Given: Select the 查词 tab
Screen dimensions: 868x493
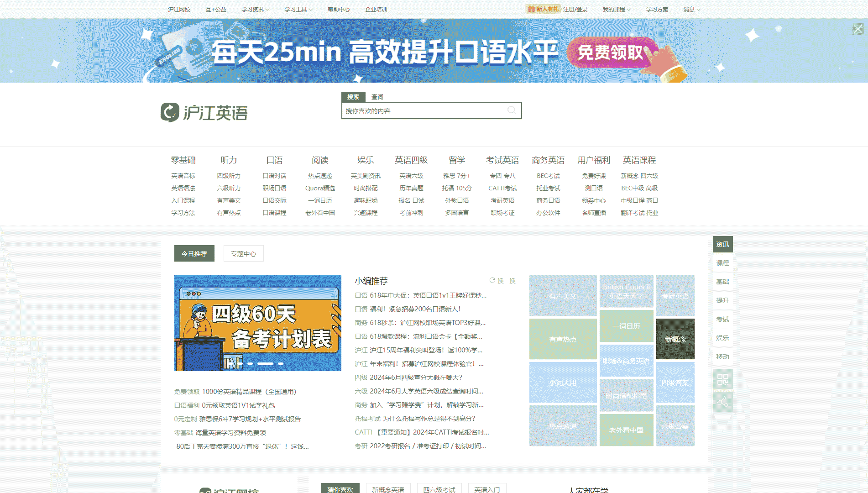Looking at the screenshot, I should coord(377,97).
